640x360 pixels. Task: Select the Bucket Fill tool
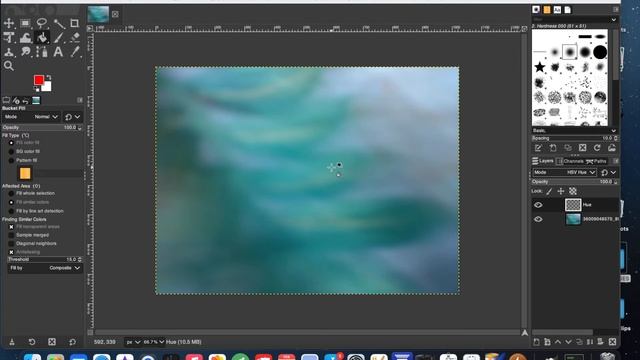coord(42,38)
